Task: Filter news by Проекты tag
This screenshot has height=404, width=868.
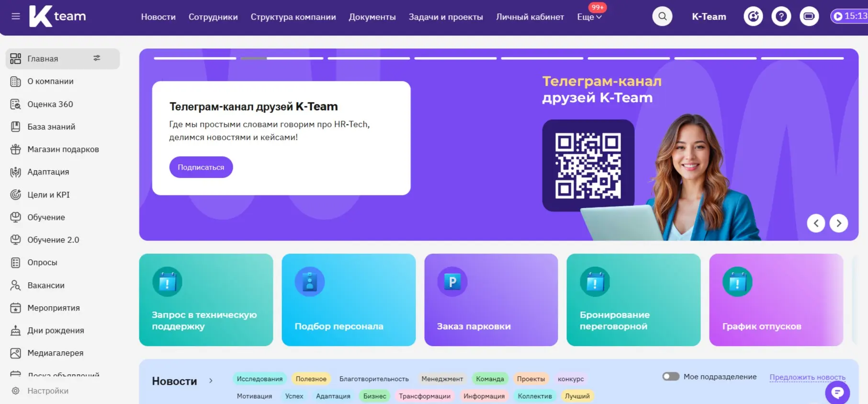Action: pos(530,379)
